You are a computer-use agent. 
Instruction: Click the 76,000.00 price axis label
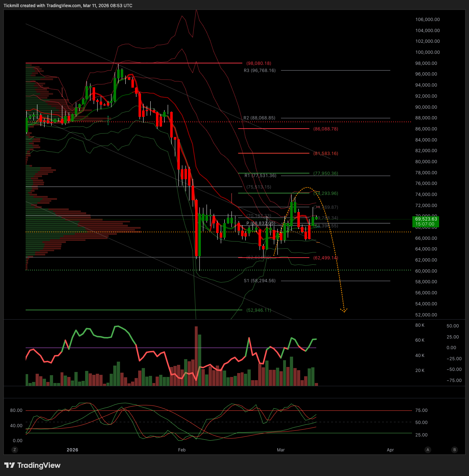[426, 183]
